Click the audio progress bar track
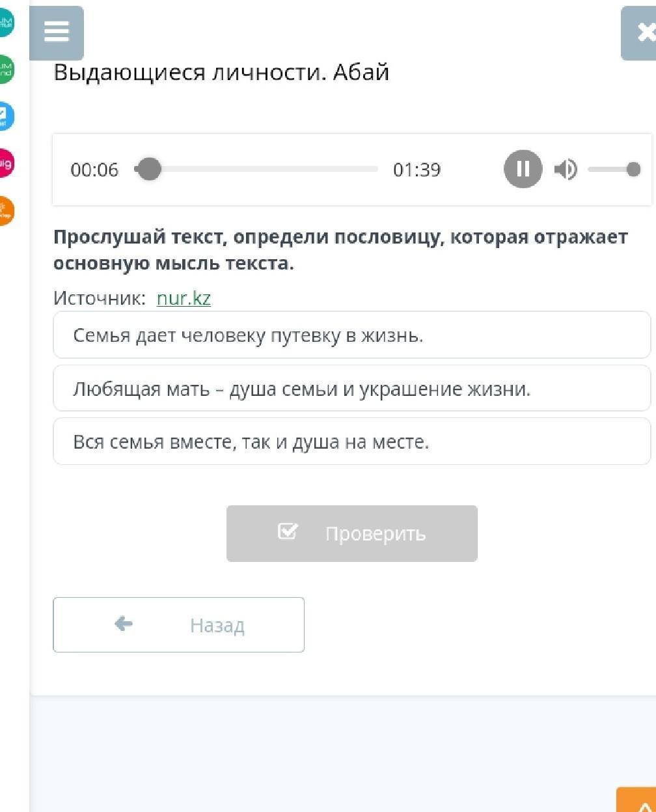The height and width of the screenshot is (812, 656). [x=273, y=169]
